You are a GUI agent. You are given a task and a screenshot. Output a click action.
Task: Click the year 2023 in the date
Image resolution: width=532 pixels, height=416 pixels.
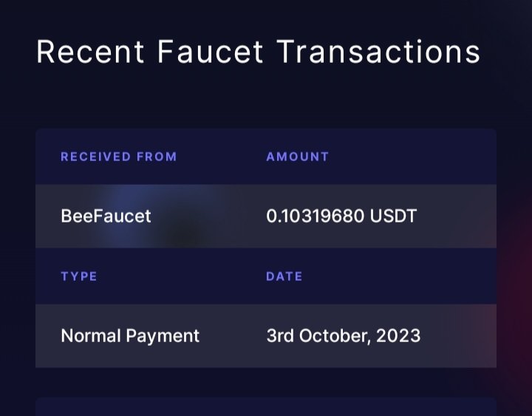pyautogui.click(x=398, y=336)
